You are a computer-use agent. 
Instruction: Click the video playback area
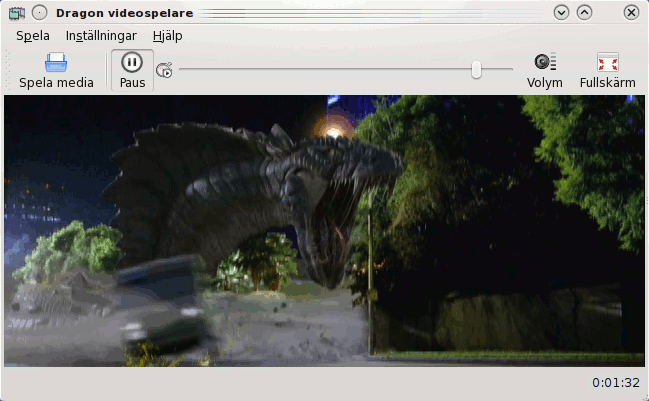pos(324,230)
